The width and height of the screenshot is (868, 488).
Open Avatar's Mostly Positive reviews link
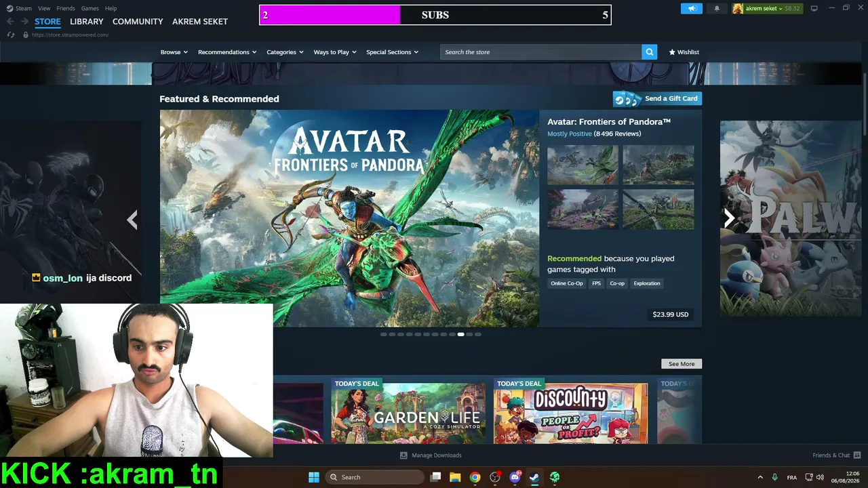click(x=570, y=134)
